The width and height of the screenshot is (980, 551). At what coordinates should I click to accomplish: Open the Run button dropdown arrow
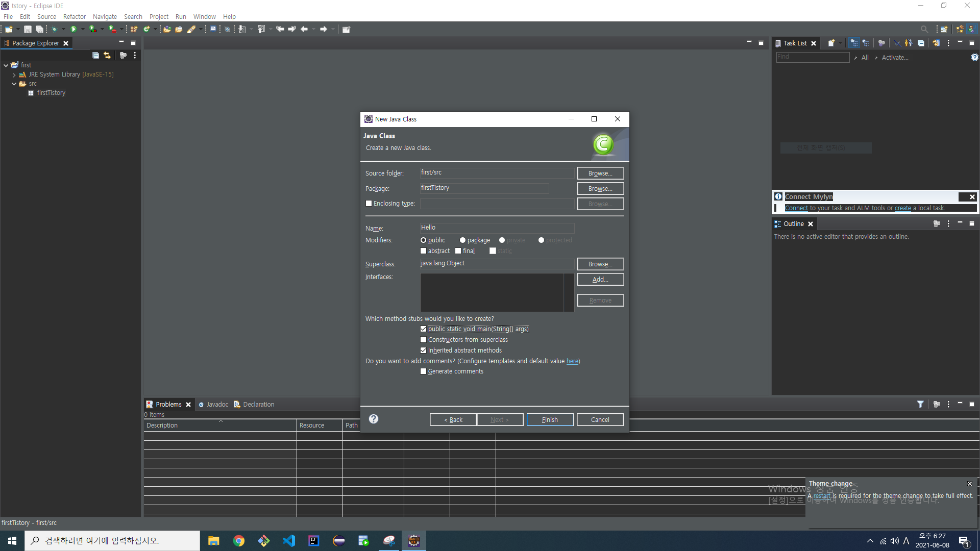[x=83, y=29]
